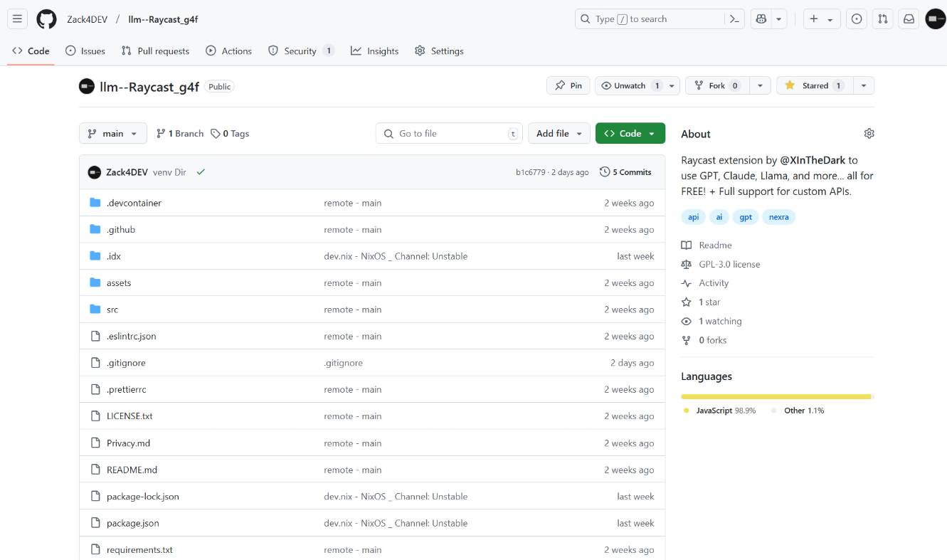Fork the repository

[717, 85]
